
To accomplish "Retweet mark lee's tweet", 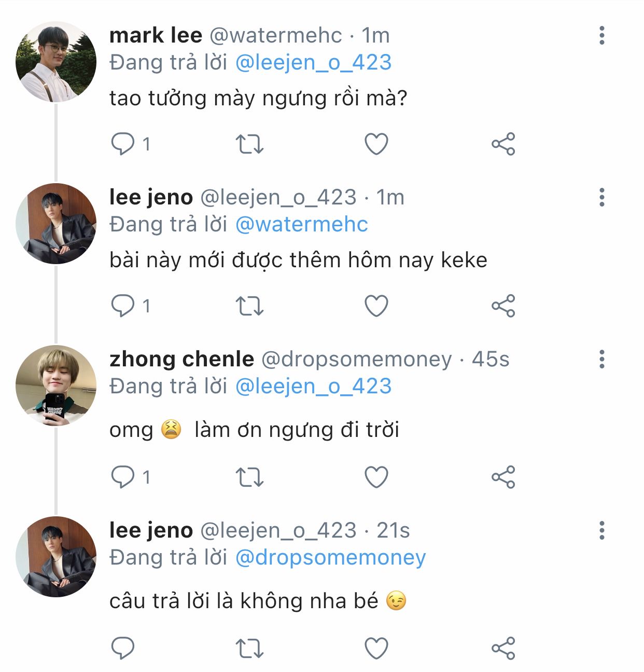I will pyautogui.click(x=249, y=144).
